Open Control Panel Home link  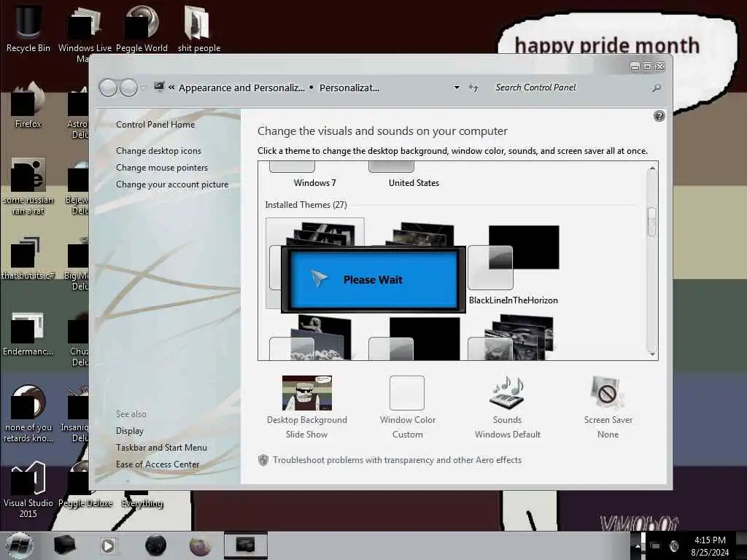pos(155,124)
